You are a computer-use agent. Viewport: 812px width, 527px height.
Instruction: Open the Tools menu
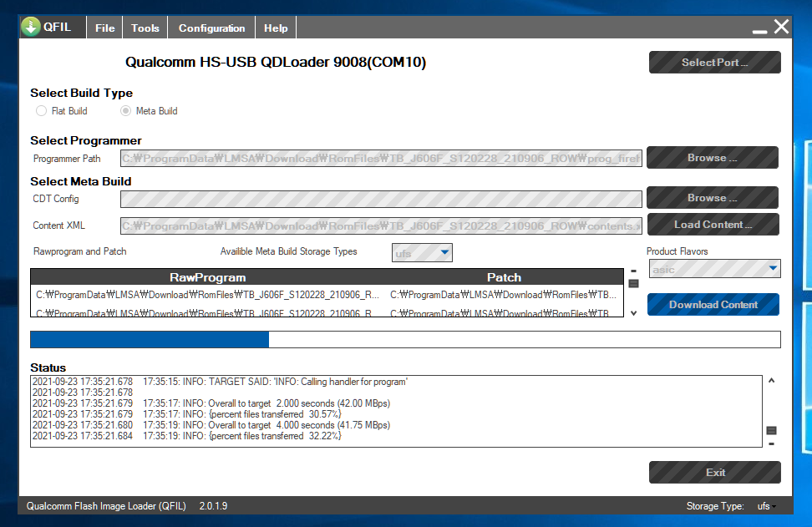(x=145, y=28)
